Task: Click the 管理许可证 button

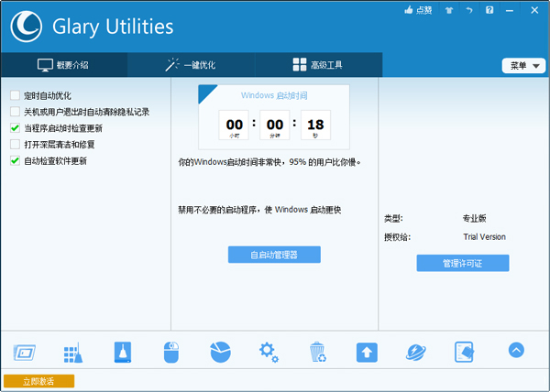Action: point(463,263)
